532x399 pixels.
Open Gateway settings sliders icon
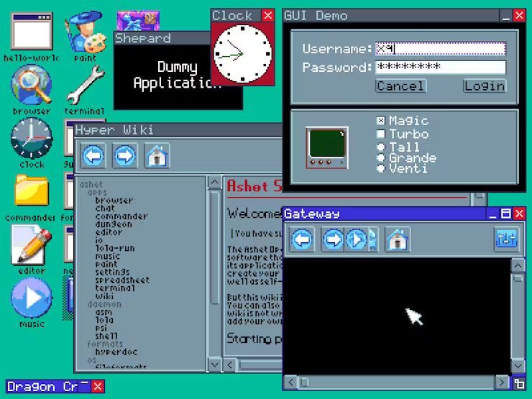tap(506, 239)
